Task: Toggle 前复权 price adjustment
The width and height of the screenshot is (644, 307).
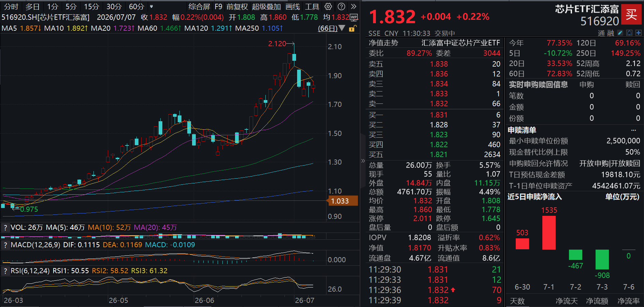Action: point(237,6)
